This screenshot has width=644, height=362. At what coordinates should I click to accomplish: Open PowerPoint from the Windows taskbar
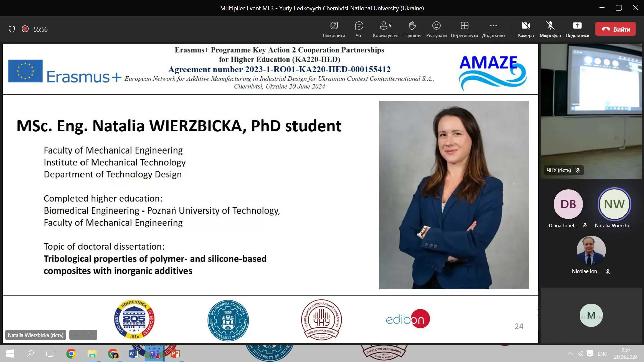(x=175, y=354)
